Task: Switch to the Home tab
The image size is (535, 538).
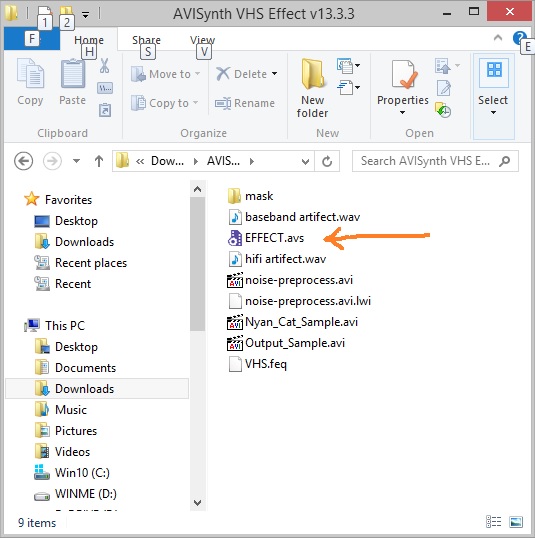Action: [89, 40]
